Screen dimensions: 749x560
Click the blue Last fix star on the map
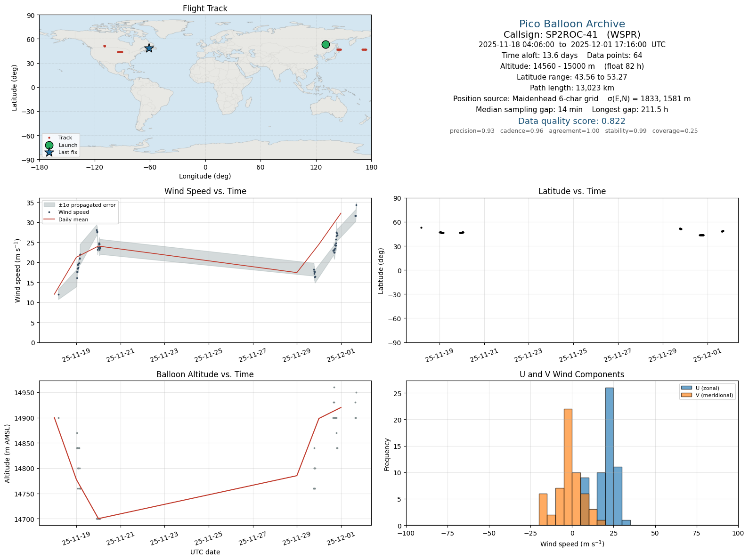pyautogui.click(x=149, y=48)
